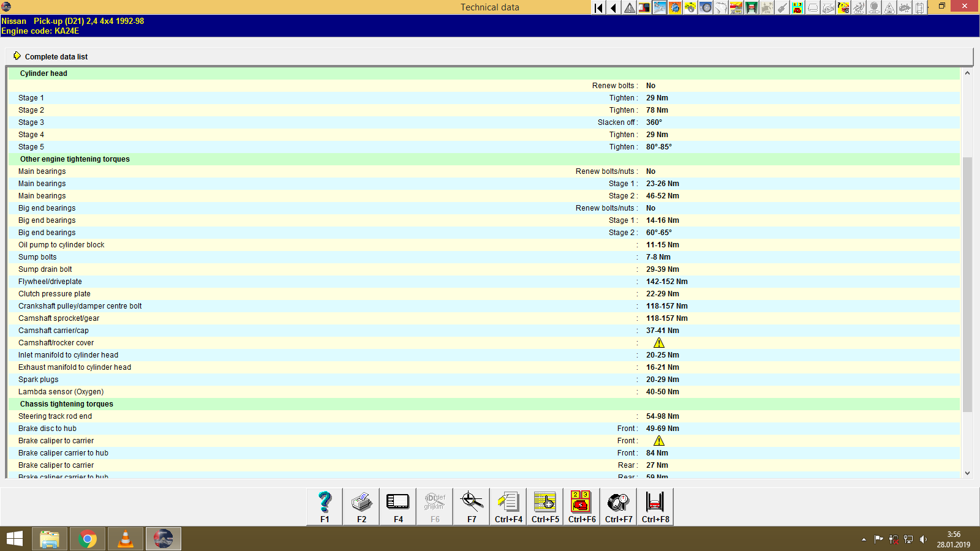Open notes with the Ctrl+F4 pen icon
The image size is (980, 551).
(508, 506)
